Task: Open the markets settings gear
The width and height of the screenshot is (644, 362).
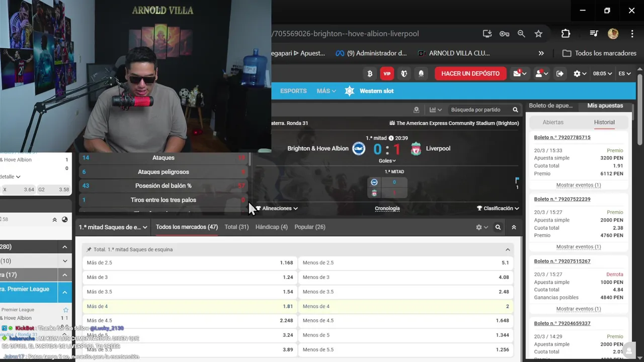Action: [x=482, y=227]
